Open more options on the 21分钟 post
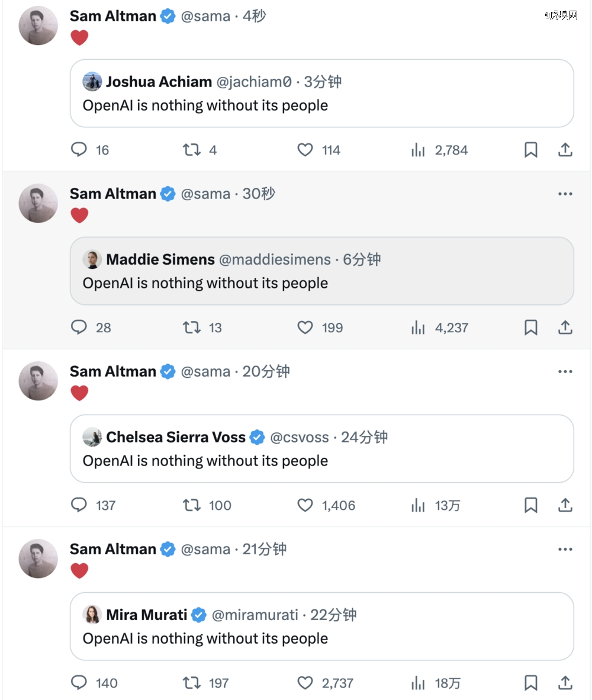 565,549
